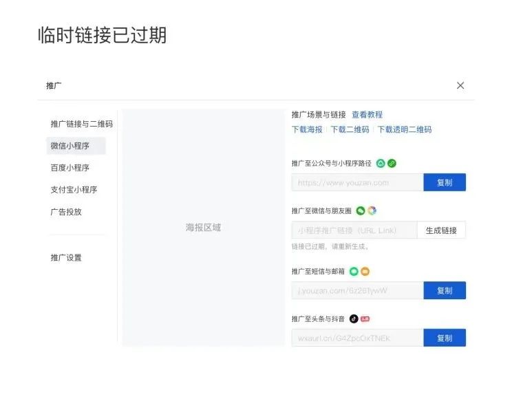
Task: Click 下载透明二维码 link
Action: click(405, 129)
